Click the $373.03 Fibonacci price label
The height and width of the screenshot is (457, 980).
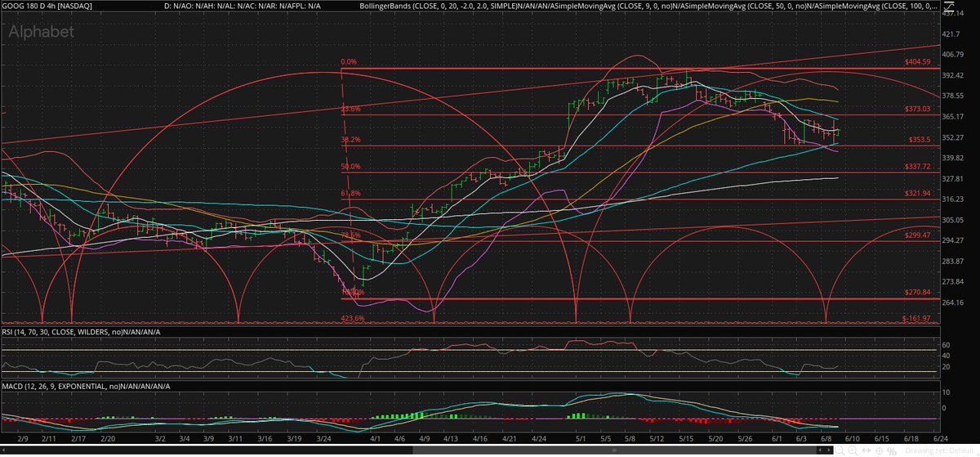[917, 110]
